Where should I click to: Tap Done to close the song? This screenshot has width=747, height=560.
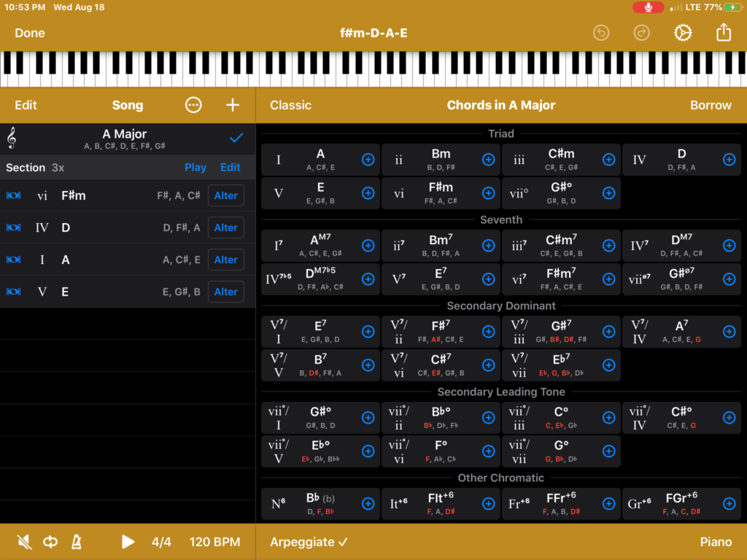click(x=30, y=33)
